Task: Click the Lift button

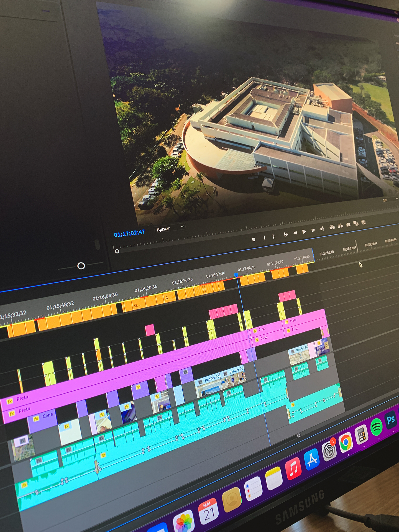Action: pyautogui.click(x=332, y=227)
